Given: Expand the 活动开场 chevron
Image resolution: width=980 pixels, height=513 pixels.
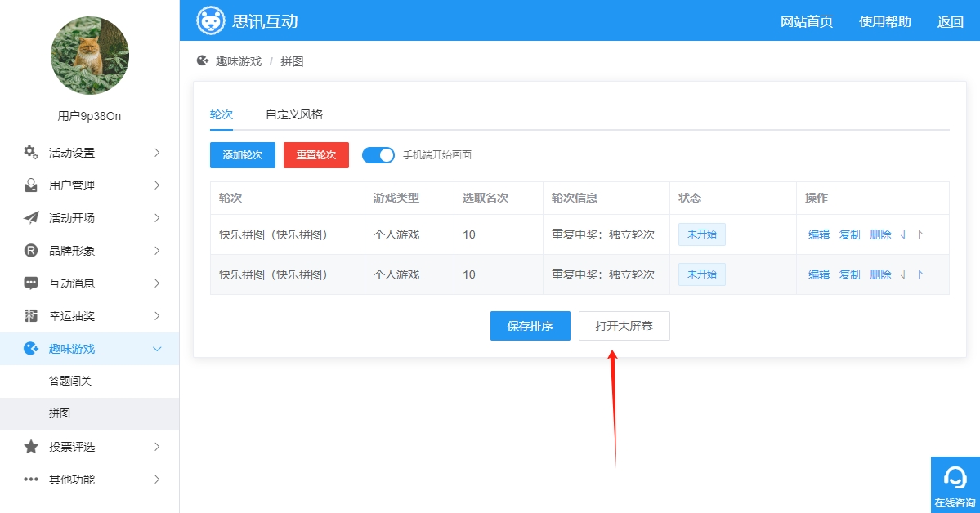Looking at the screenshot, I should [157, 217].
